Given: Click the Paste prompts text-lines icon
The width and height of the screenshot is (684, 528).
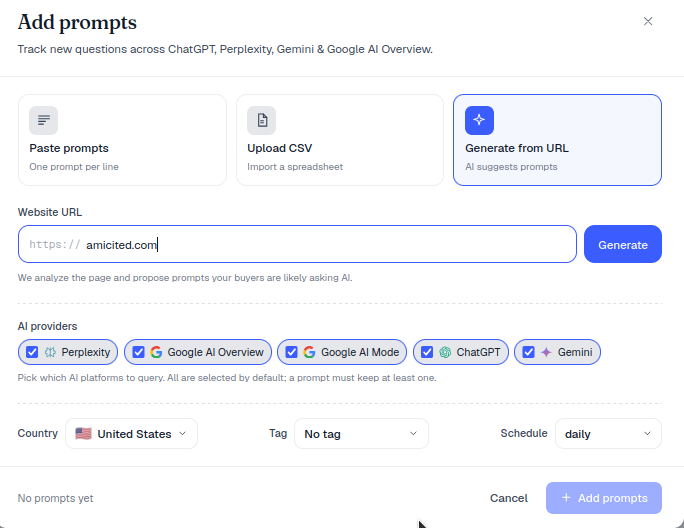Looking at the screenshot, I should click(x=44, y=120).
